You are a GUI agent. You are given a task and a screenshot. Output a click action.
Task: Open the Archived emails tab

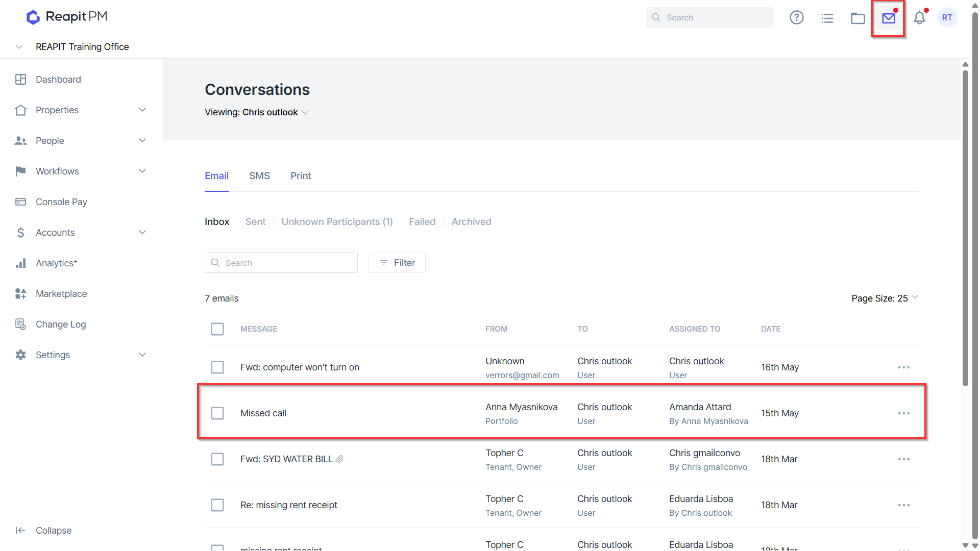(471, 222)
